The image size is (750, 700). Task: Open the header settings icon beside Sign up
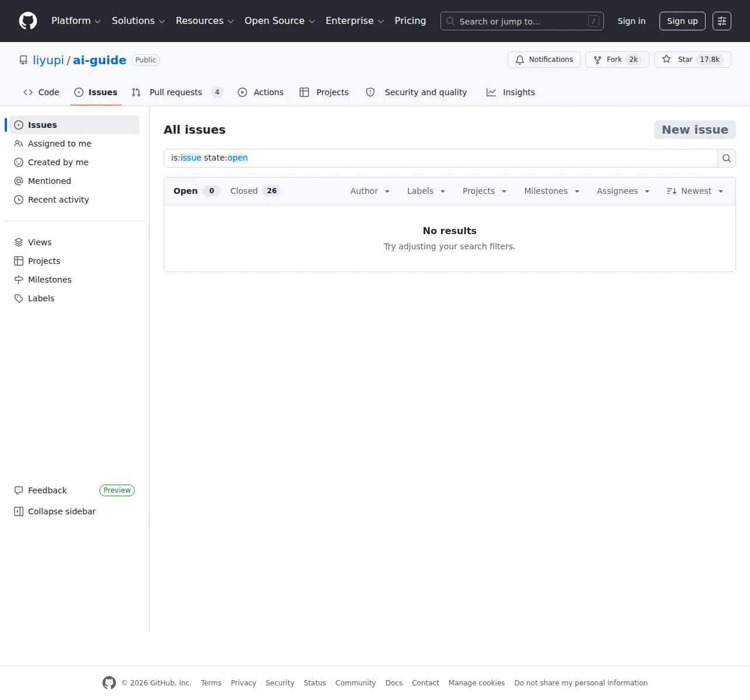[722, 21]
